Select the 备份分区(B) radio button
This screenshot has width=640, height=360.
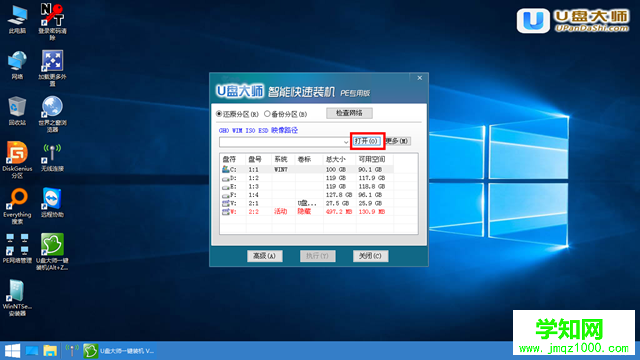267,114
